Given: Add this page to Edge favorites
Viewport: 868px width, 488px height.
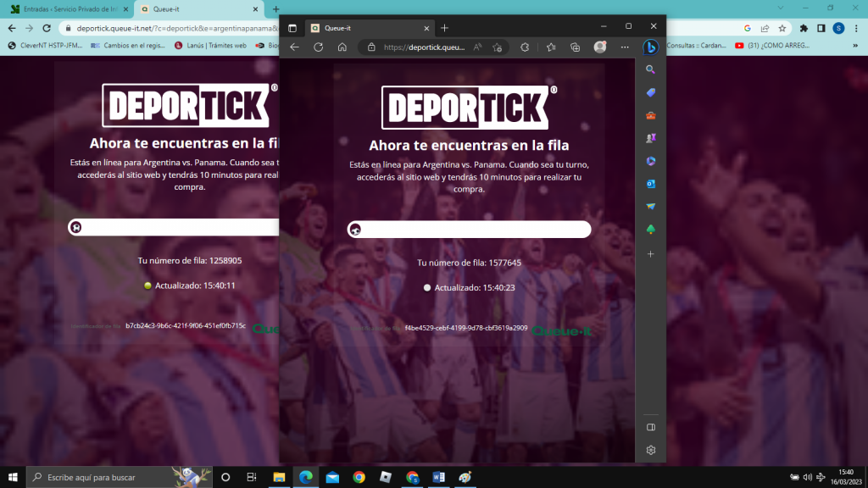Looking at the screenshot, I should click(497, 47).
